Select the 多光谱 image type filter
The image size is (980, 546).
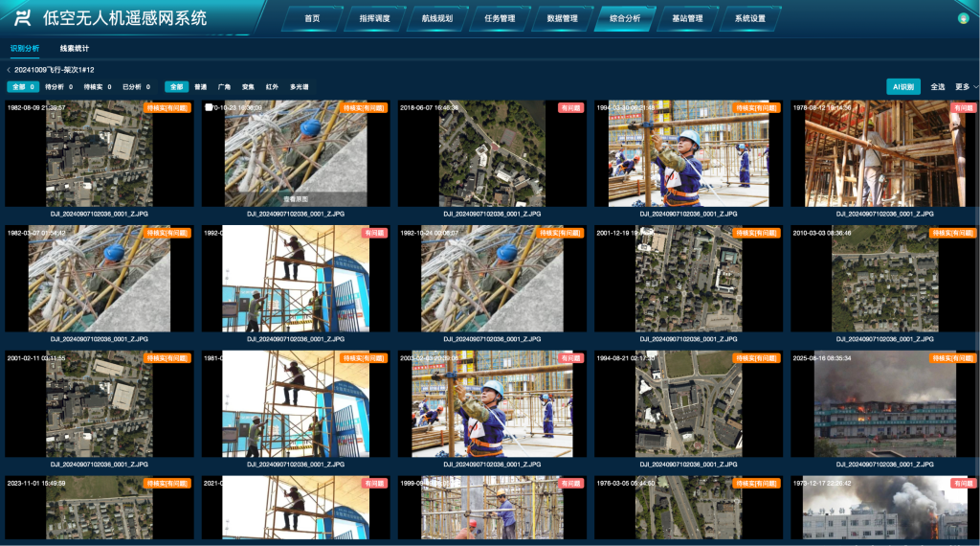tap(300, 86)
